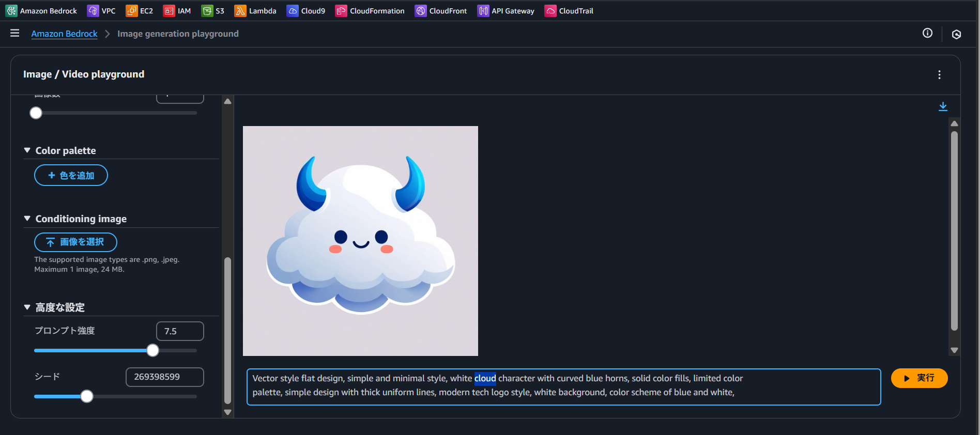Open the VPC service shortcut
This screenshot has width=980, height=435.
(x=101, y=11)
